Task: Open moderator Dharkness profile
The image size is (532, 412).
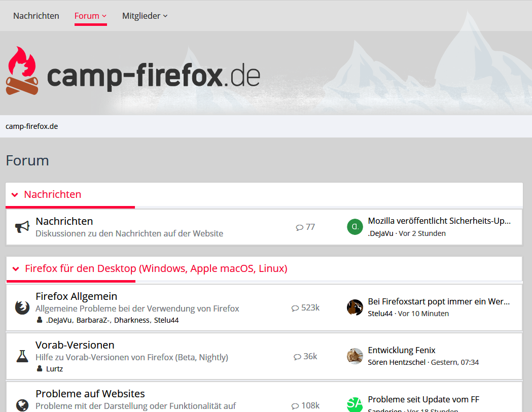Action: tap(132, 320)
